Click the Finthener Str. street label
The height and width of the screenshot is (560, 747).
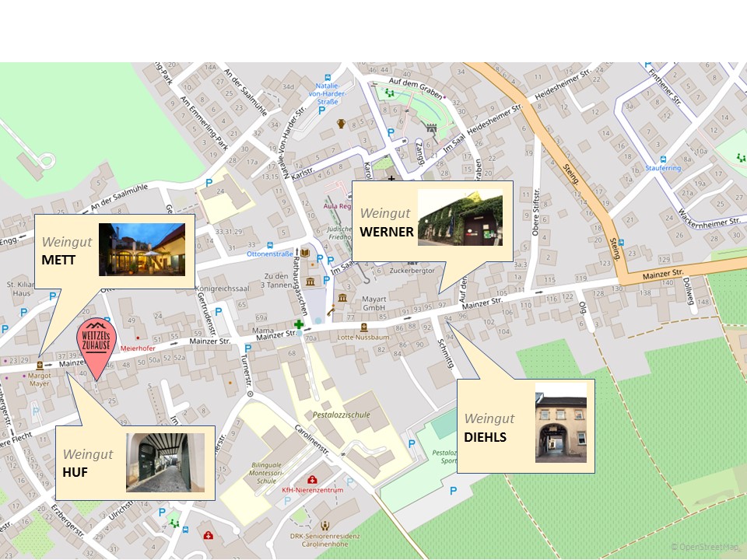click(x=665, y=87)
